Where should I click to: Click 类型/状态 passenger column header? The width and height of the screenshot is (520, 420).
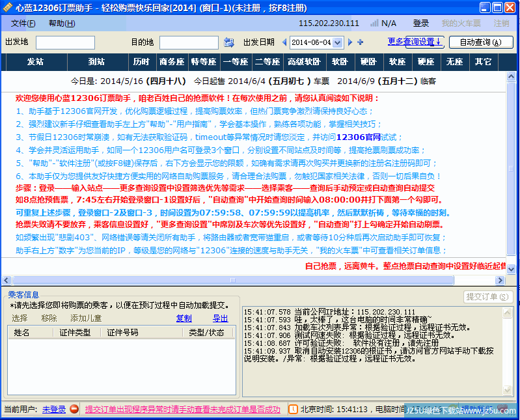pos(207,332)
